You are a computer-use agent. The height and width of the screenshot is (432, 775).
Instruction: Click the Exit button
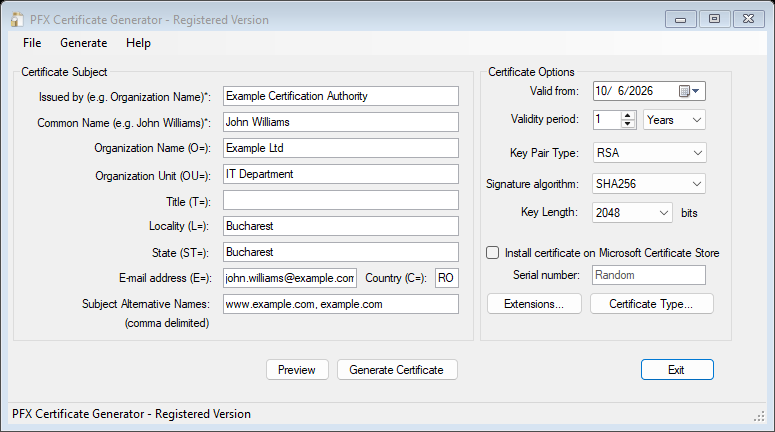(677, 370)
